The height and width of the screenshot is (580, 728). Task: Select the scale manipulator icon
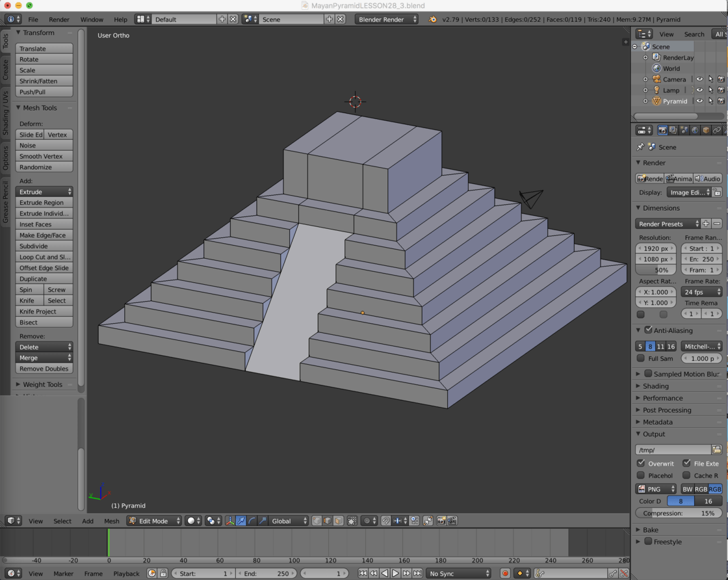263,521
